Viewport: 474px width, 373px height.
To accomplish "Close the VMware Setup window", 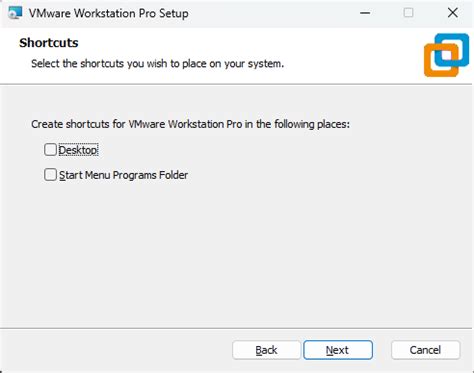I will click(x=453, y=13).
